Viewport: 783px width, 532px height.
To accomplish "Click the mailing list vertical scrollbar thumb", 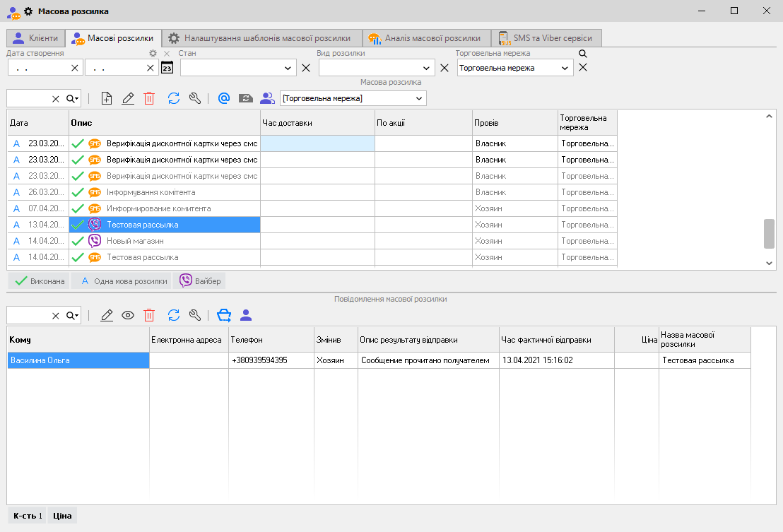I will tap(769, 233).
